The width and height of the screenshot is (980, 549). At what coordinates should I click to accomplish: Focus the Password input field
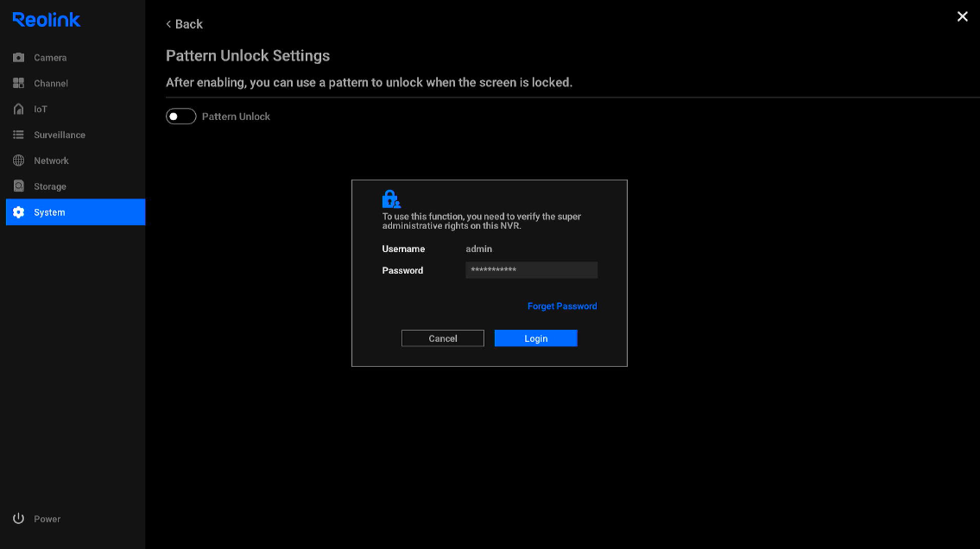531,270
